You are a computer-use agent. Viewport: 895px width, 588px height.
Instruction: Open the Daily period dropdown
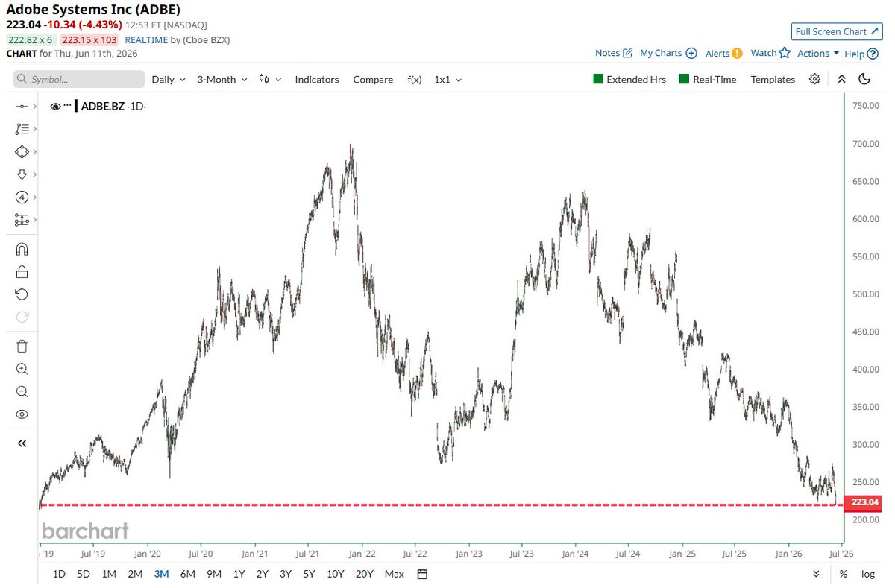coord(169,79)
